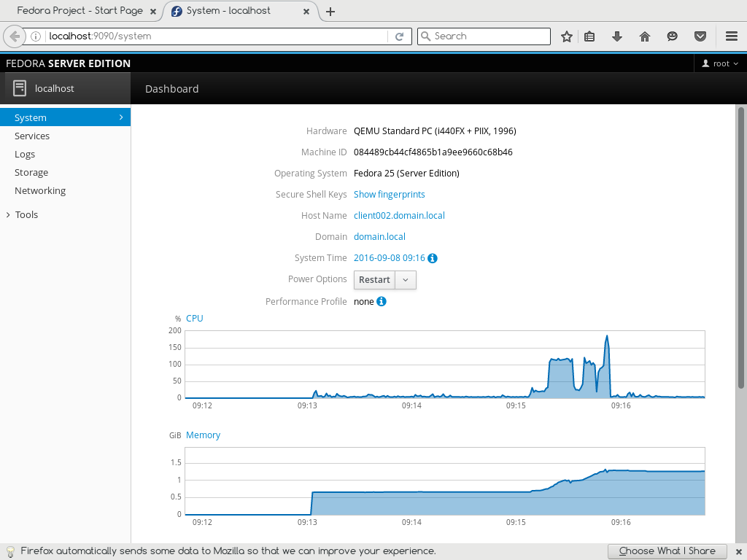Image resolution: width=747 pixels, height=560 pixels.
Task: Click the domain.local domain link
Action: pyautogui.click(x=379, y=237)
